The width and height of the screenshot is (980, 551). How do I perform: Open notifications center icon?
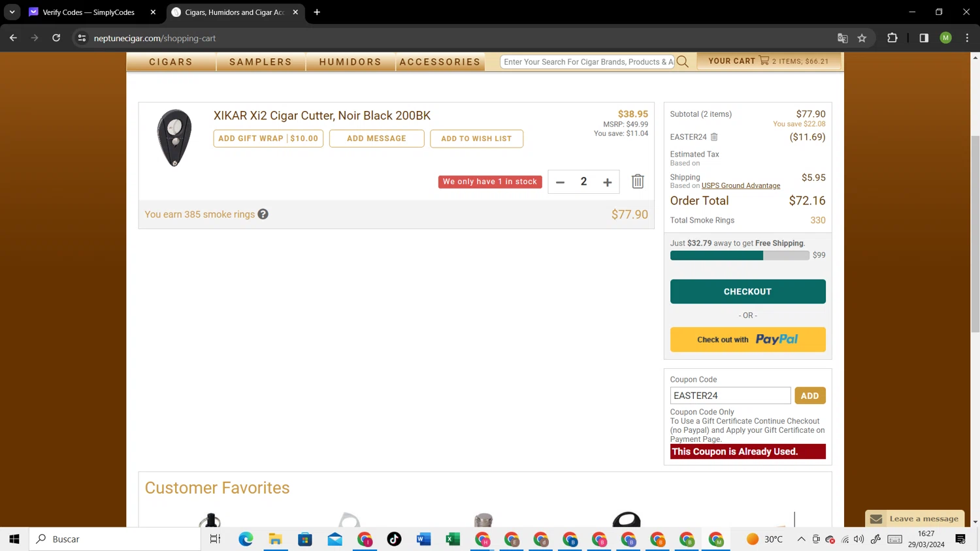(x=960, y=539)
